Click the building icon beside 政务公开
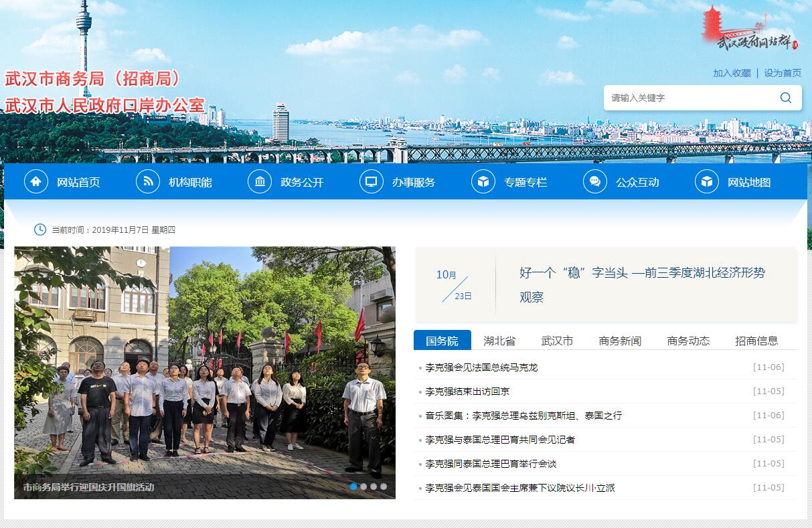812x528 pixels. click(260, 181)
